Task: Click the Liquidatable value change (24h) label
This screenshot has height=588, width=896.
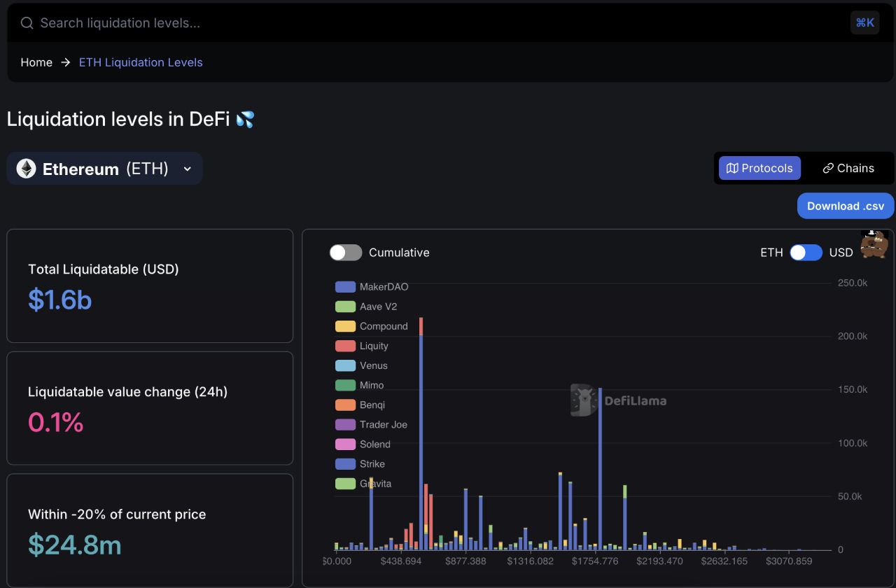Action: [x=128, y=392]
